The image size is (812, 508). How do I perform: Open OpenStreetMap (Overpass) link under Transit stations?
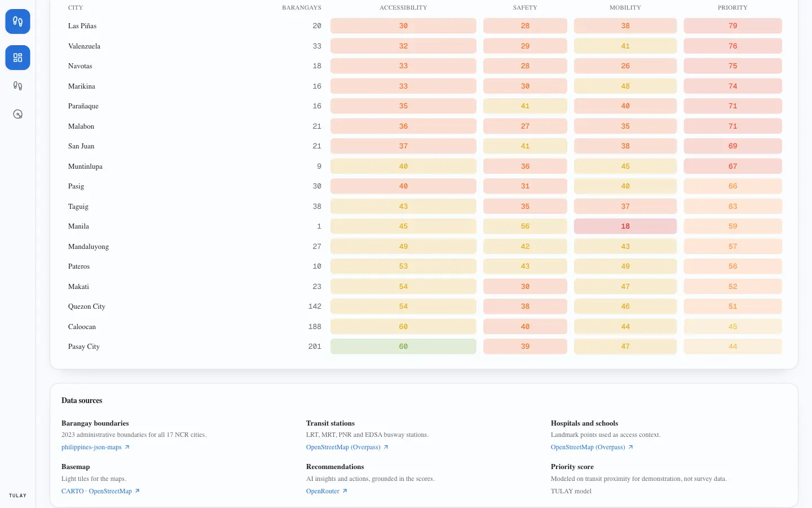click(x=347, y=447)
